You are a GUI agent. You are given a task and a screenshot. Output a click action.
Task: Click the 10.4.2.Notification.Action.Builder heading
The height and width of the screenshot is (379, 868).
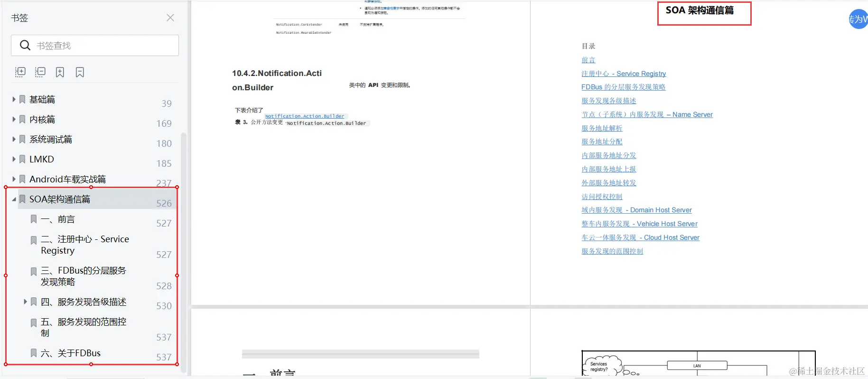pyautogui.click(x=277, y=80)
